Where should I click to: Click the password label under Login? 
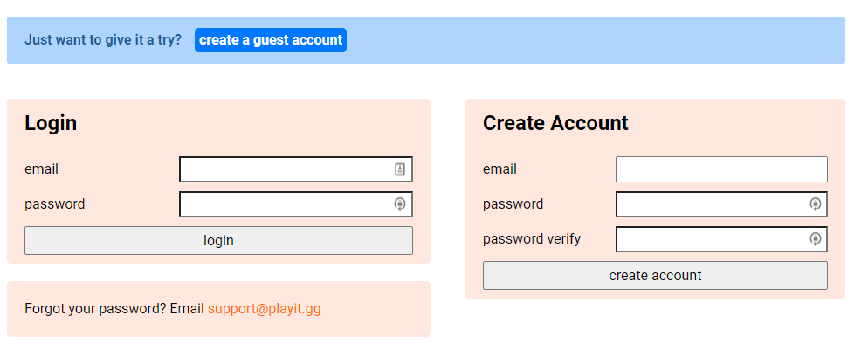pos(55,204)
